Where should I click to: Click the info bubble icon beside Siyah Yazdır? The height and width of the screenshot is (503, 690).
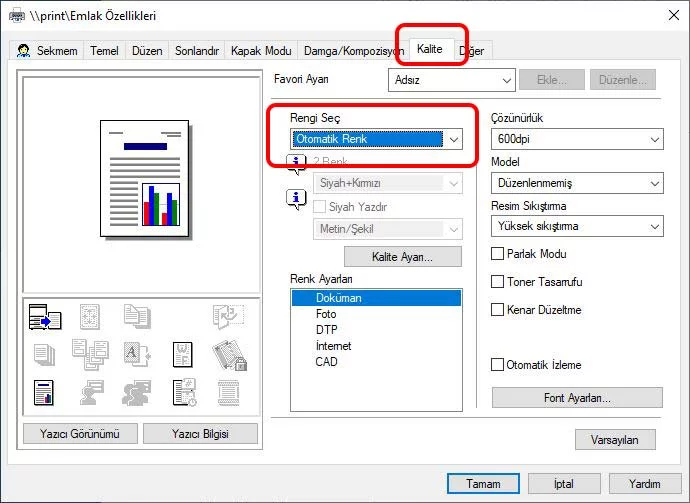(296, 199)
